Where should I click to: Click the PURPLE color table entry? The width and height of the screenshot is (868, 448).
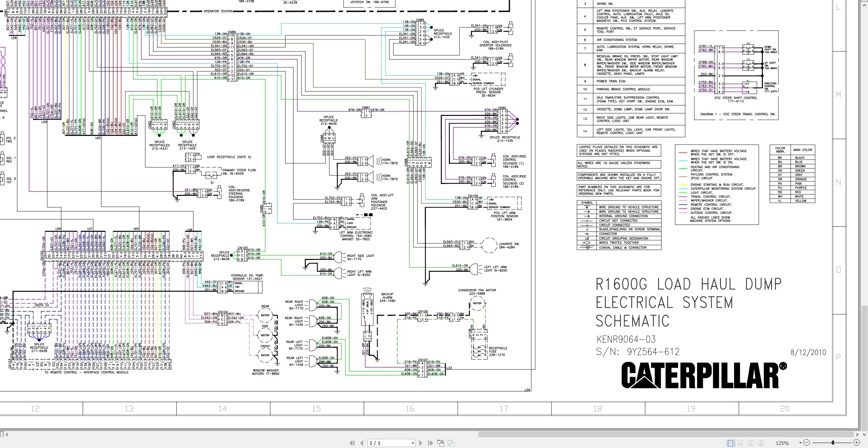[x=800, y=188]
